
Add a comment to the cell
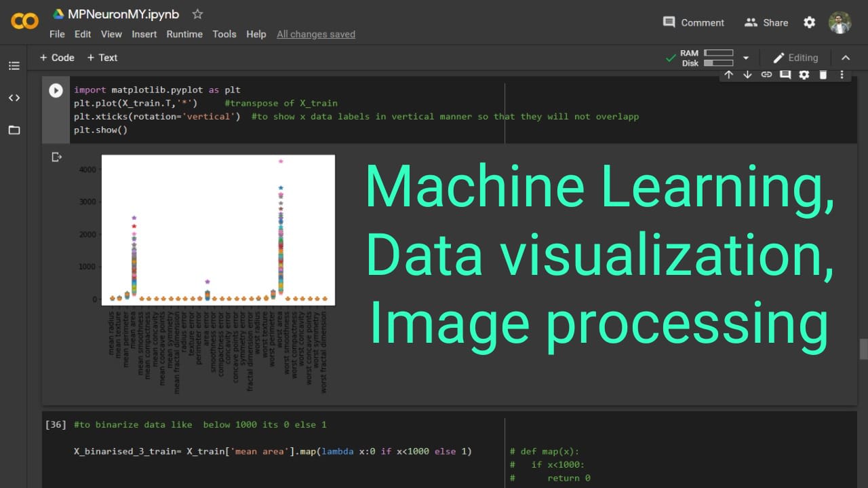785,75
